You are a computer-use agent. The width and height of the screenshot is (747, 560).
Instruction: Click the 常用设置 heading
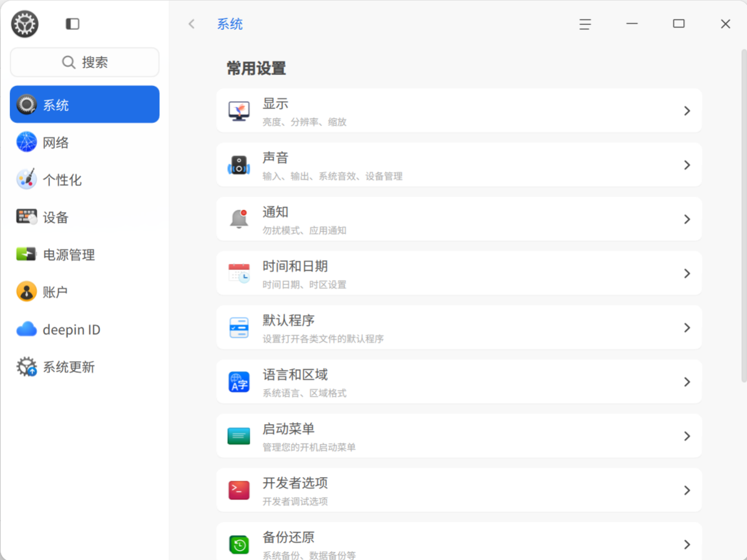[x=256, y=69]
